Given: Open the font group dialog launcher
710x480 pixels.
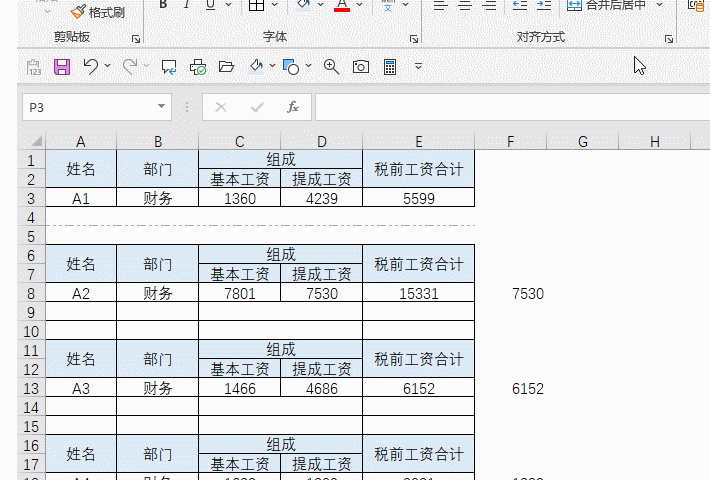Looking at the screenshot, I should pos(414,39).
